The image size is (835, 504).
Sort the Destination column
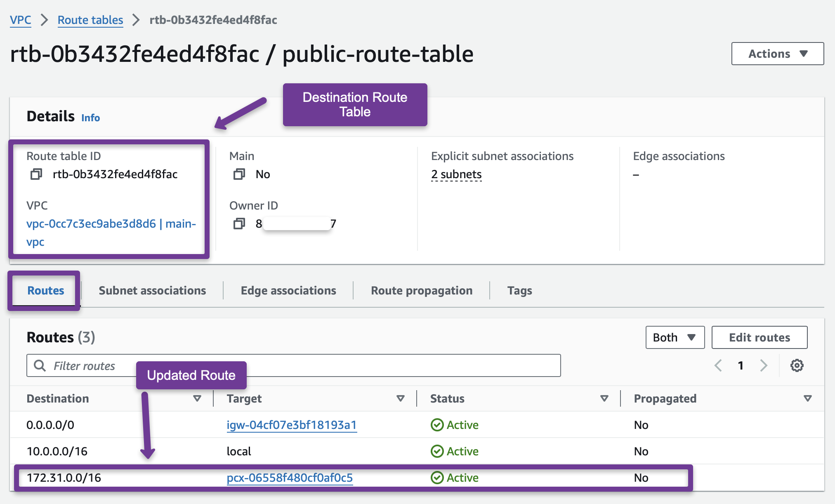click(x=197, y=398)
